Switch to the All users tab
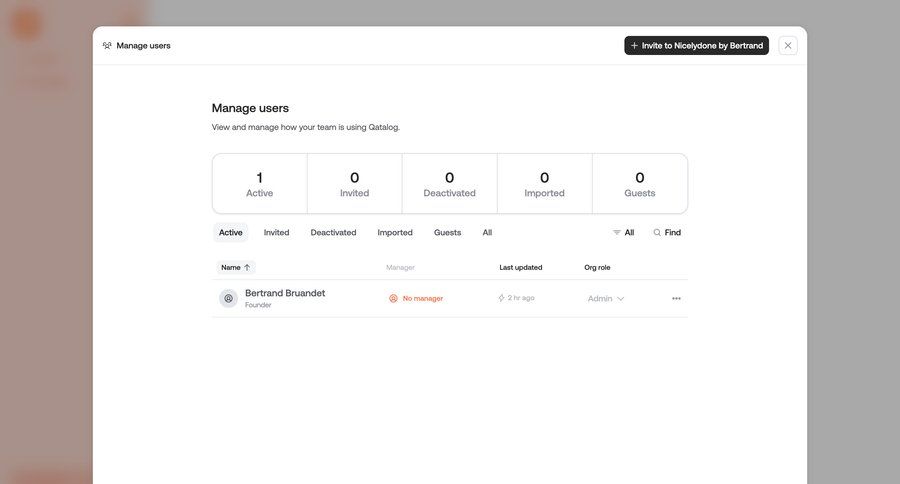900x484 pixels. coord(487,233)
